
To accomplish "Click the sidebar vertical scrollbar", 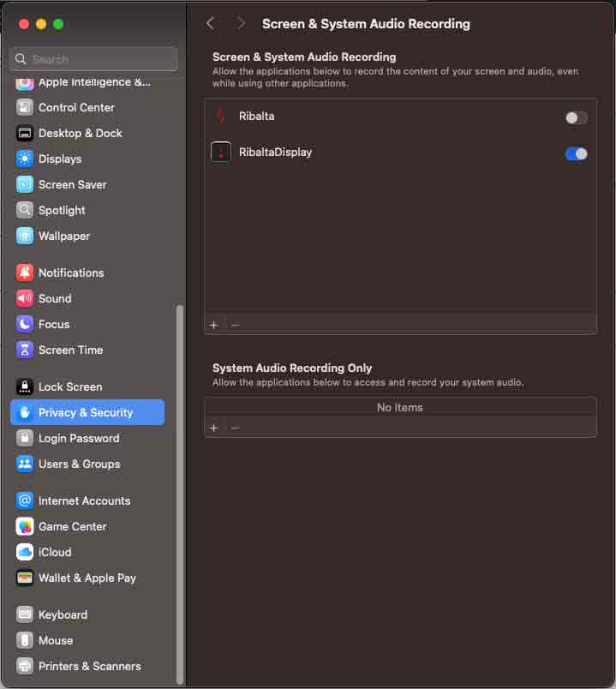I will (179, 488).
